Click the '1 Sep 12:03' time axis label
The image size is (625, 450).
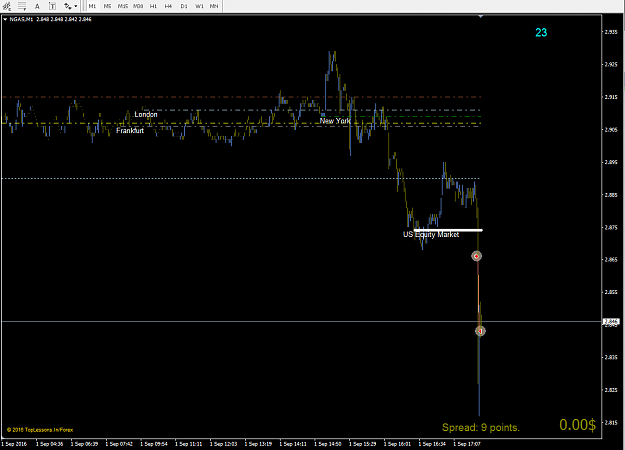(x=223, y=444)
